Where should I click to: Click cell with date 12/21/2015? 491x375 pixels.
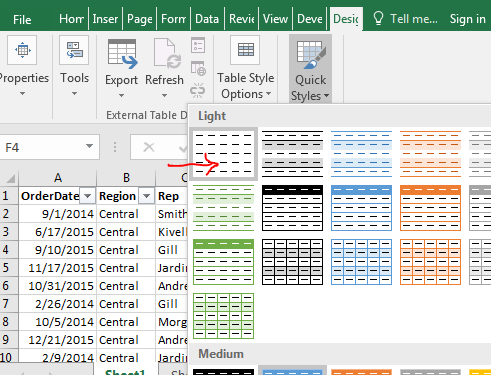pos(58,340)
